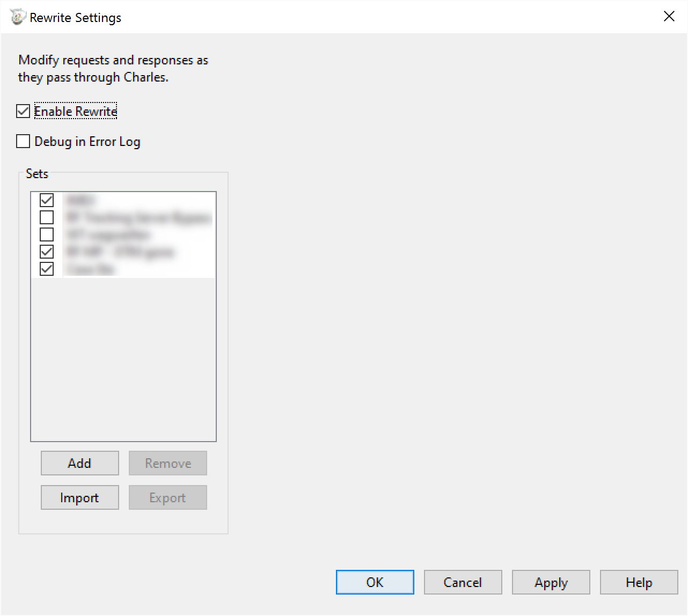Select the first set name in Sets list
Screen dimensions: 688x616
tap(80, 201)
